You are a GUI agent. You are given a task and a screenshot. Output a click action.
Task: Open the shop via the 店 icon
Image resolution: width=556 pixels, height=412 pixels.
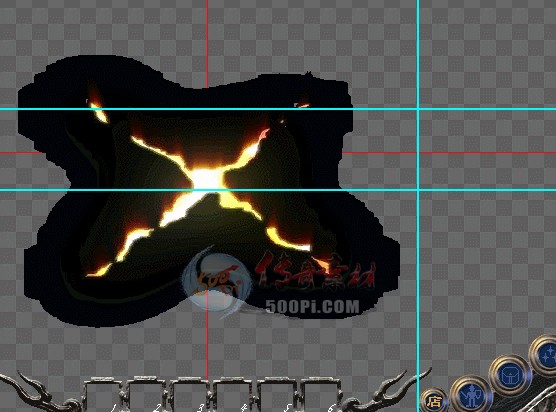(x=434, y=401)
